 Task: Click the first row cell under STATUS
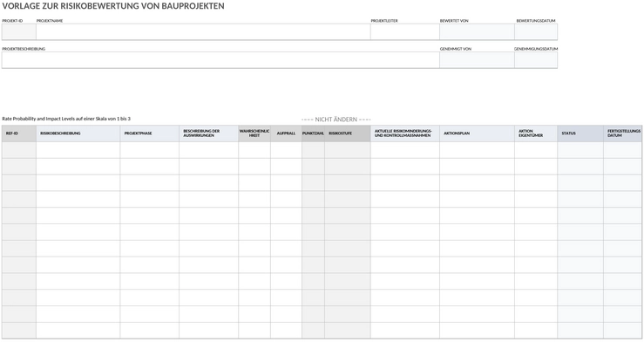coord(580,150)
